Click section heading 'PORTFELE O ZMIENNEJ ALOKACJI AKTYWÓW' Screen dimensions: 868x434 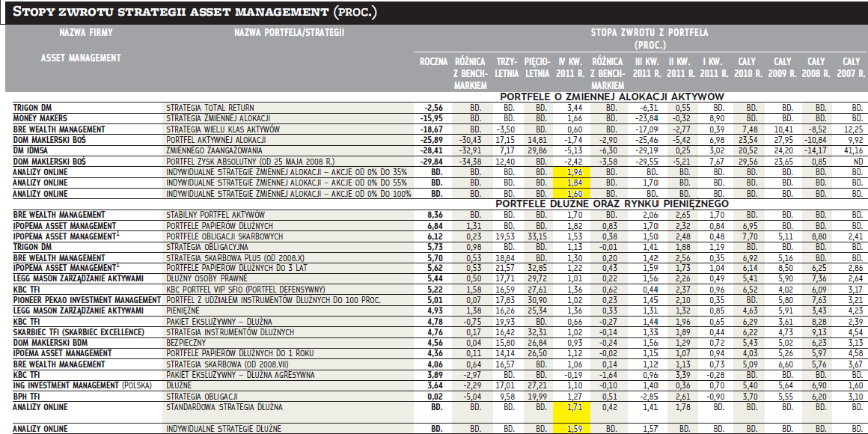pyautogui.click(x=611, y=97)
